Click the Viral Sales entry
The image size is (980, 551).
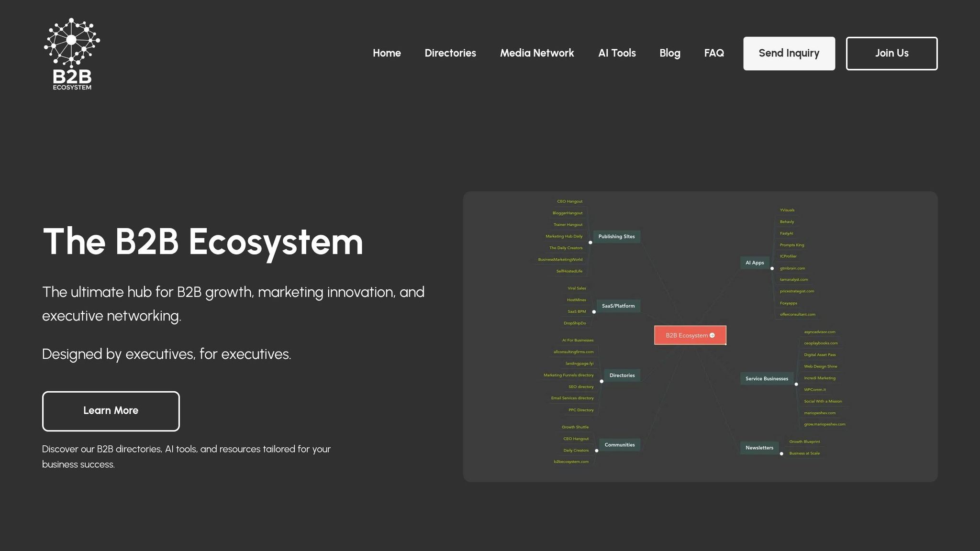click(577, 288)
